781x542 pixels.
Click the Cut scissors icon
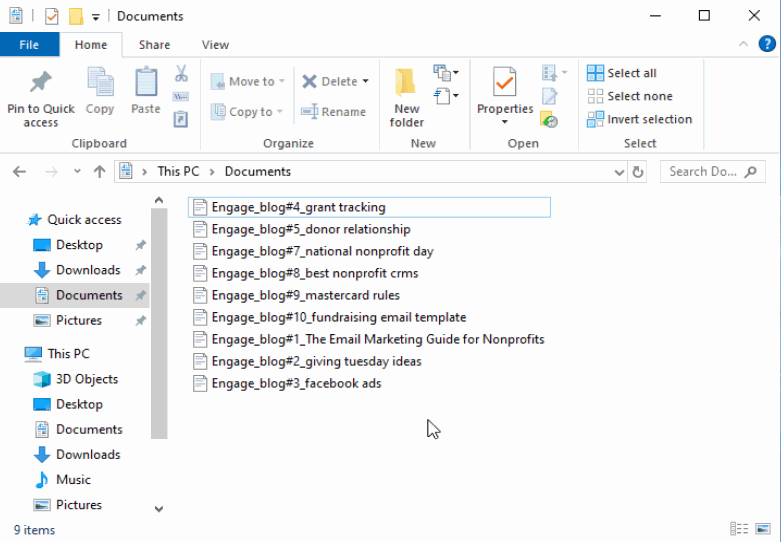pos(181,74)
